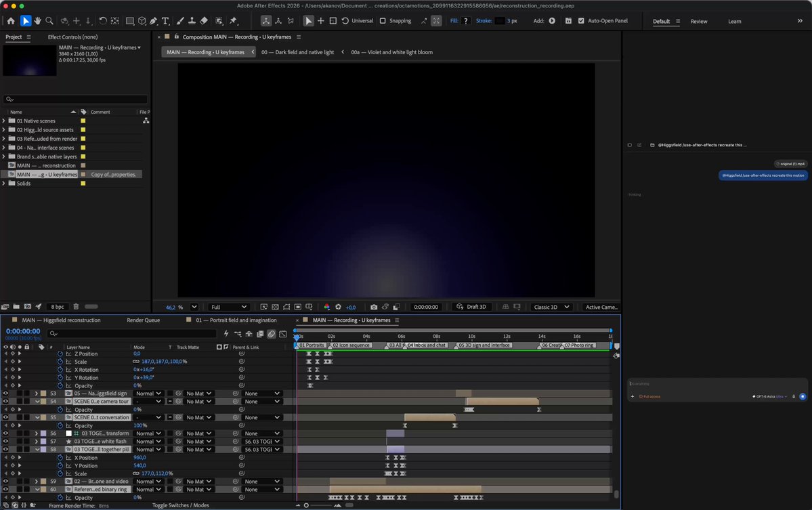Toggle the Auto-Open Panel checkbox
The image size is (812, 510).
point(581,21)
